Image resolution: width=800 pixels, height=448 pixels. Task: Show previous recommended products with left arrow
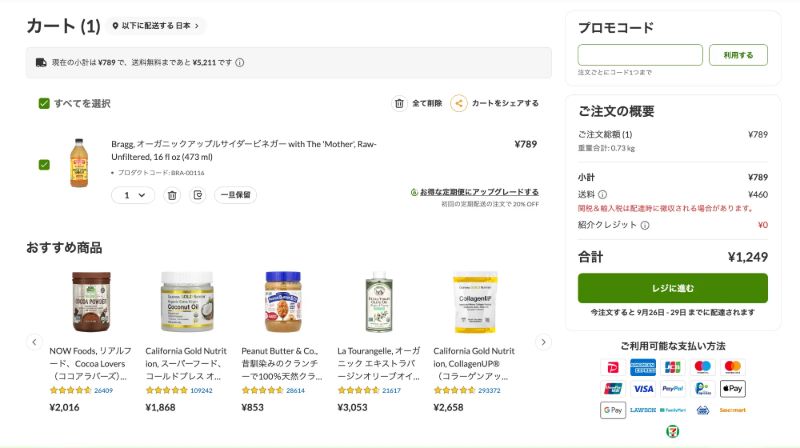click(x=34, y=342)
